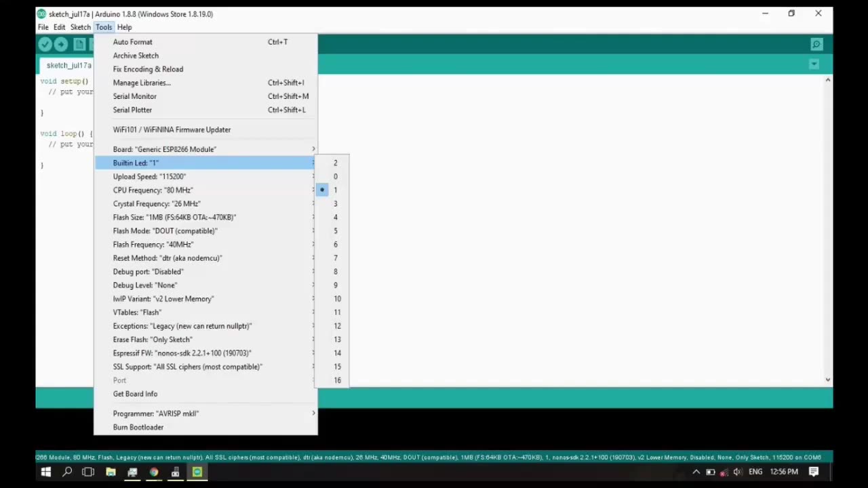Open the Help menu
The height and width of the screenshot is (488, 868).
124,27
